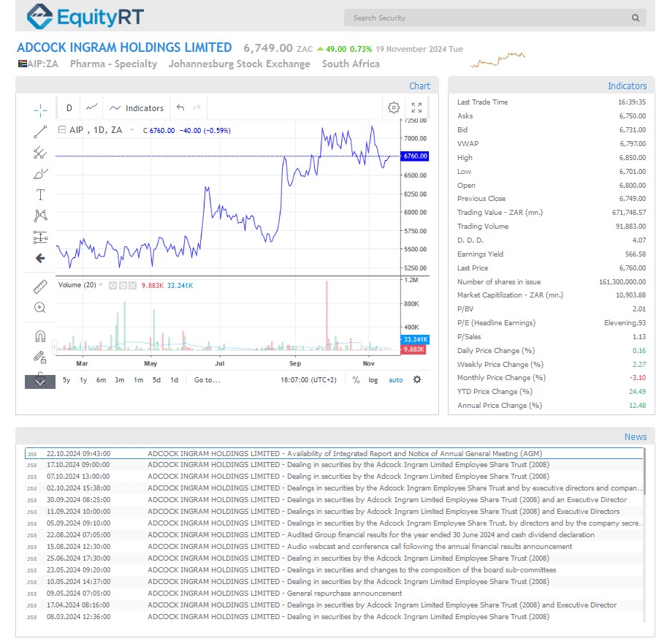Image resolution: width=667 pixels, height=644 pixels.
Task: Select the text annotation tool
Action: click(x=40, y=195)
